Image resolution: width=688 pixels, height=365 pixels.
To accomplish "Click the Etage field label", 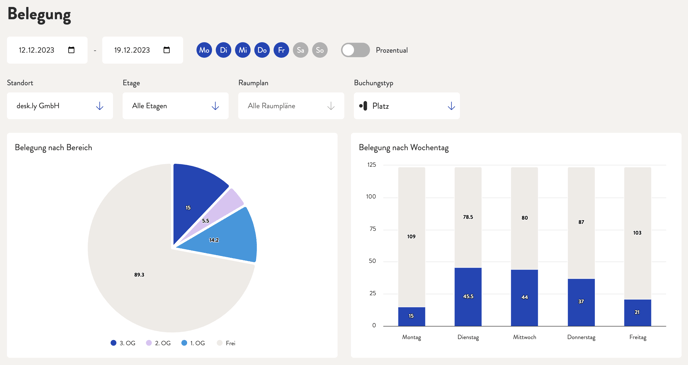I will [x=131, y=82].
